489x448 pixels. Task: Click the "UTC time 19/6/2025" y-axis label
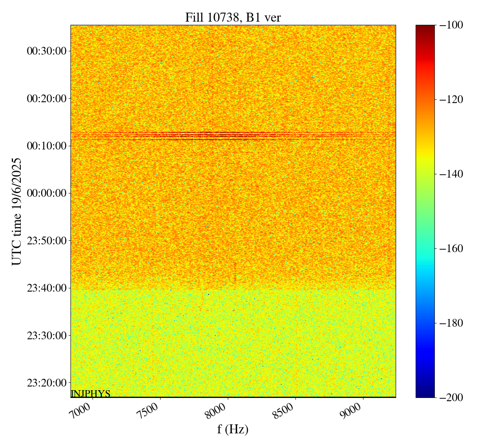pyautogui.click(x=17, y=211)
